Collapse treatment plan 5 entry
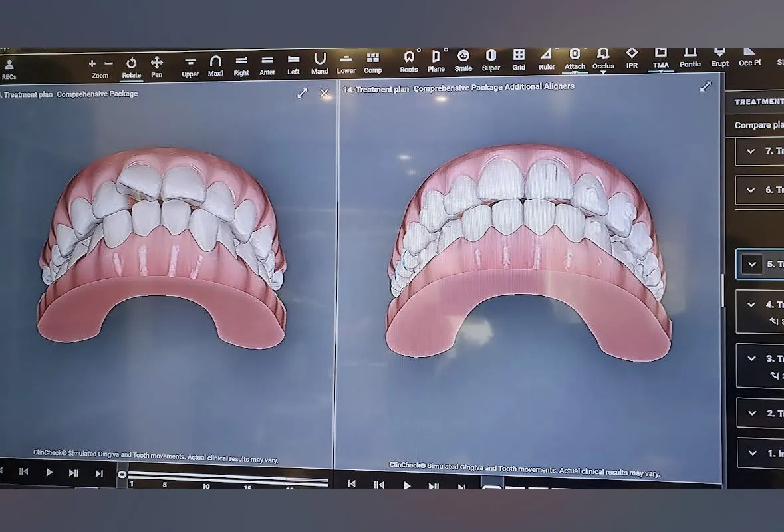This screenshot has width=784, height=532. pos(751,264)
